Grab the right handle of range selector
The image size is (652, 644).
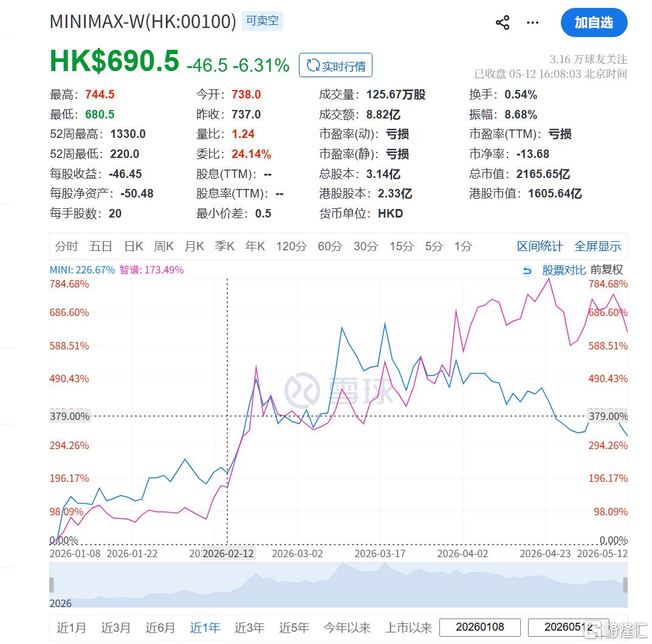(625, 584)
